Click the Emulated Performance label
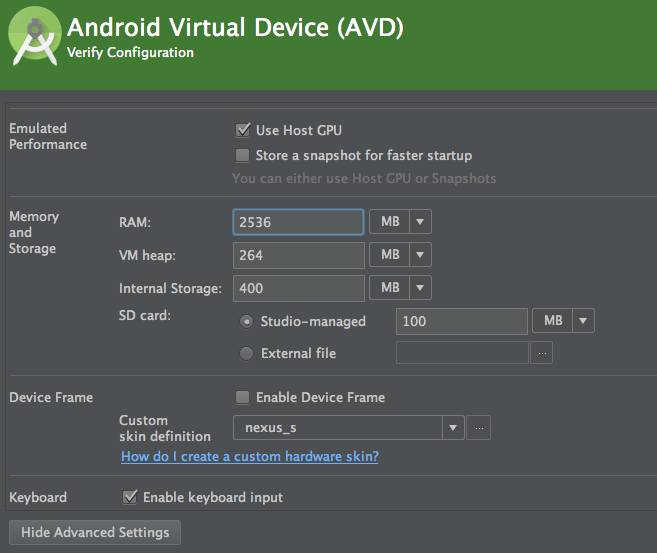Image resolution: width=657 pixels, height=553 pixels. tap(48, 136)
